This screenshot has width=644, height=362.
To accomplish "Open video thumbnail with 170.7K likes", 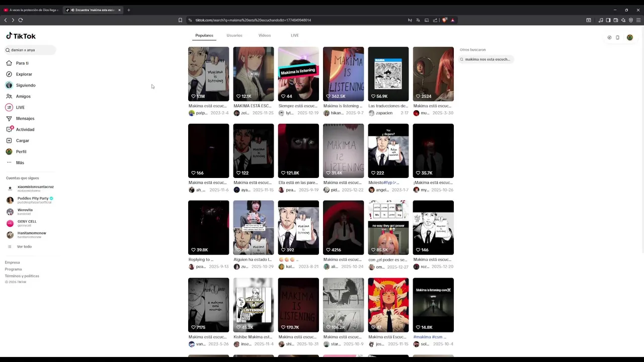I will coord(298,305).
